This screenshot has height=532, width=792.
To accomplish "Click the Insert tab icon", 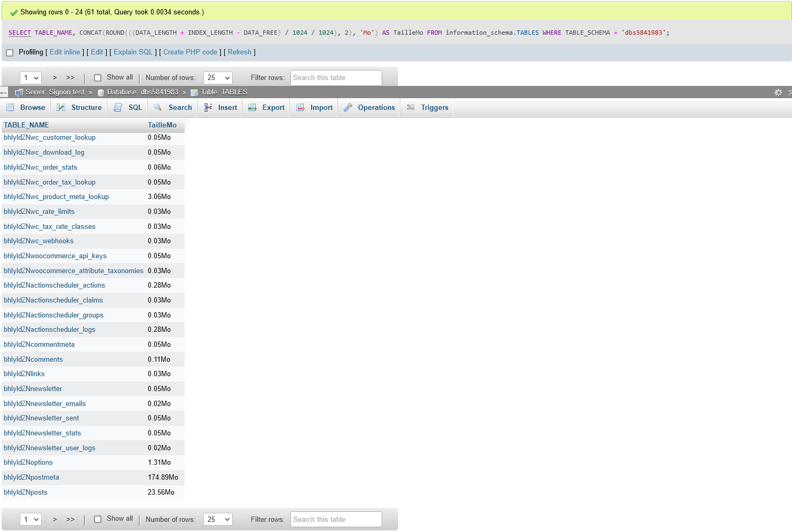I will [208, 107].
